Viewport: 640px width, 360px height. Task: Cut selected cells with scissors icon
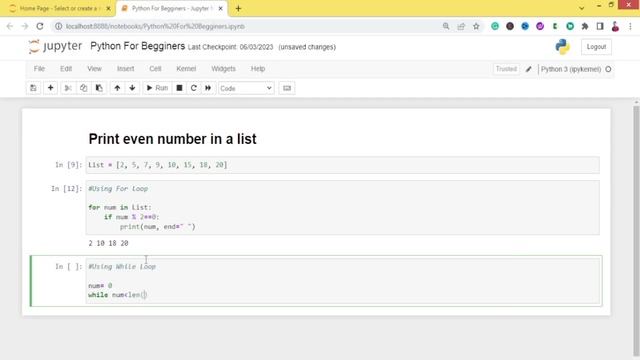click(x=68, y=88)
